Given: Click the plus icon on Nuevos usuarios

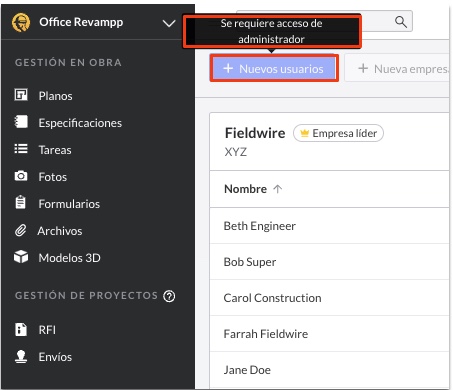Looking at the screenshot, I should point(228,68).
